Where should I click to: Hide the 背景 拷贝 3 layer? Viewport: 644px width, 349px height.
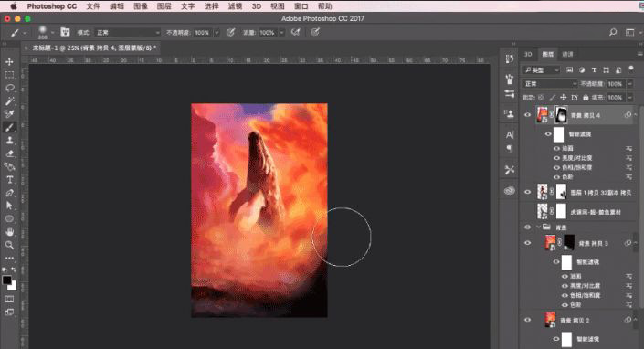point(528,243)
